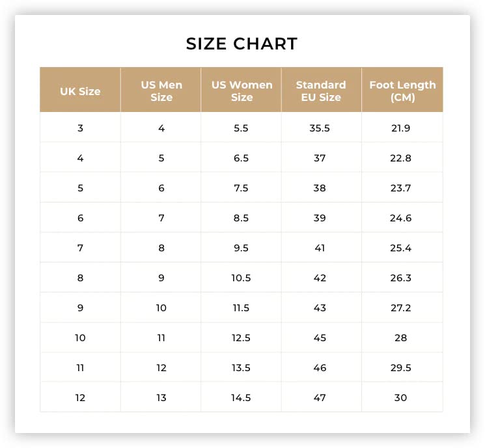Image resolution: width=485 pixels, height=448 pixels.
Task: Click the US Women Size header
Action: click(242, 90)
